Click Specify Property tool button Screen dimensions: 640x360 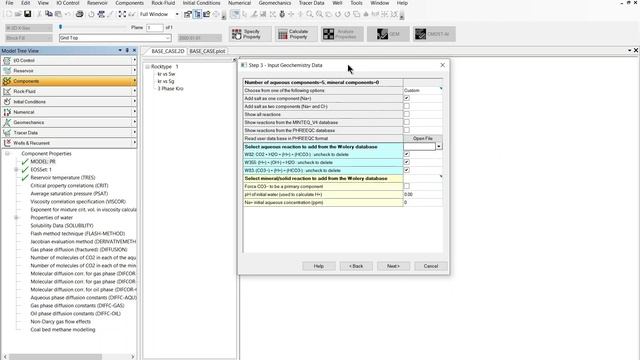pos(250,34)
